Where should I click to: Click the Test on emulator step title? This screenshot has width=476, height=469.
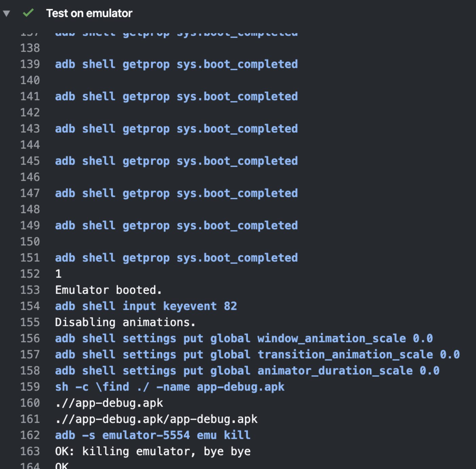pos(89,14)
